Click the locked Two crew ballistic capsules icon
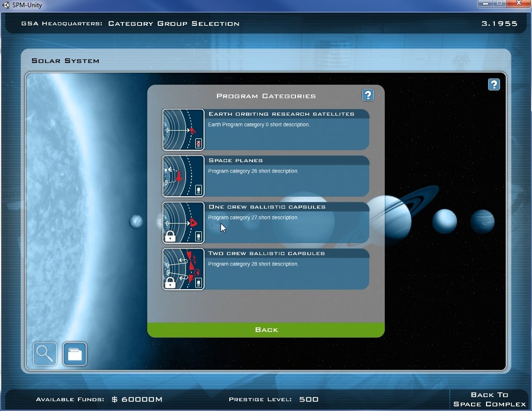Image resolution: width=532 pixels, height=411 pixels. (183, 269)
